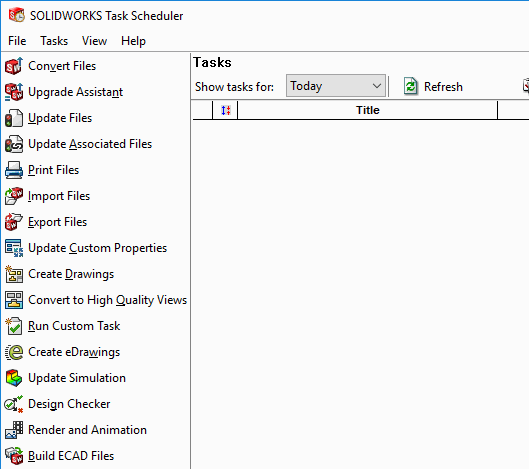Open the File menu
Image resolution: width=529 pixels, height=469 pixels.
click(x=17, y=41)
